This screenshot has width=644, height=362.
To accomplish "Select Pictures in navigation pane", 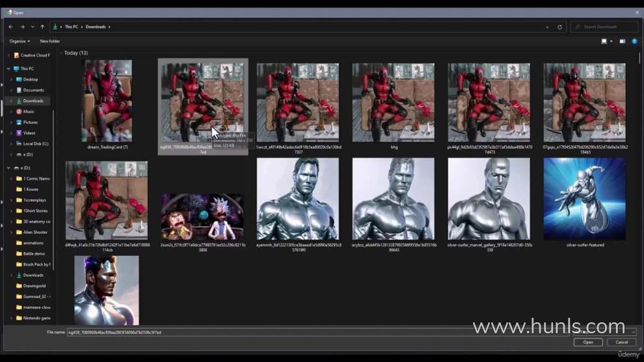I will [27, 122].
